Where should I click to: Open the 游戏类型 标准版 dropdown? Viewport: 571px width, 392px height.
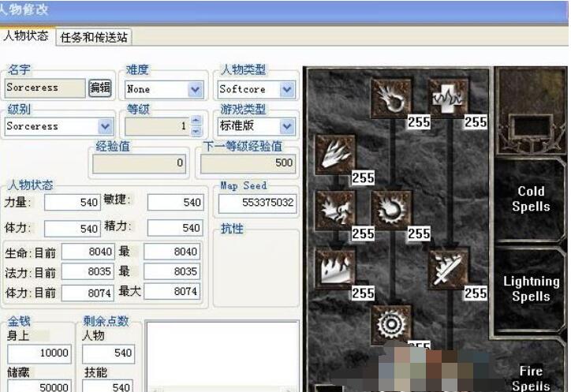point(256,126)
